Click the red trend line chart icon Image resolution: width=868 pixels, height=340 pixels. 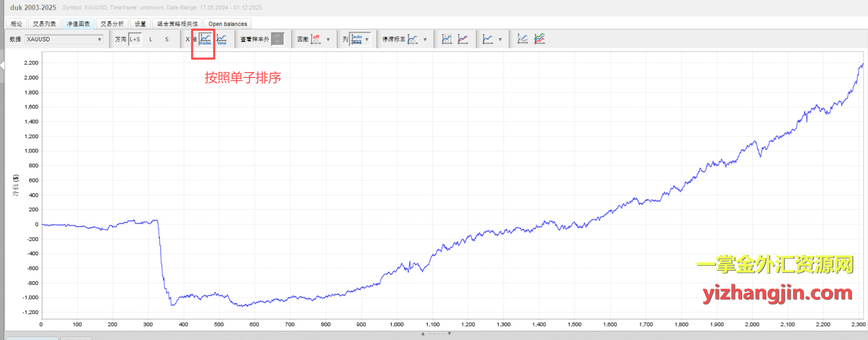pyautogui.click(x=463, y=39)
